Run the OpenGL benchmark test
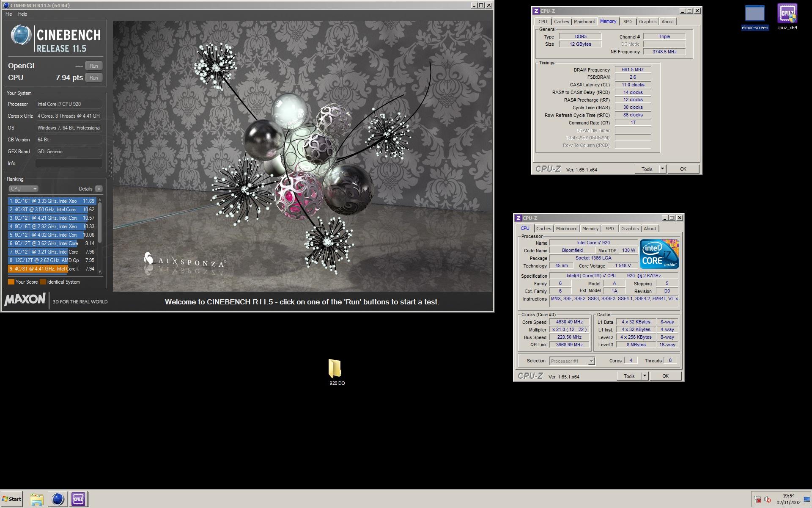 click(x=93, y=66)
